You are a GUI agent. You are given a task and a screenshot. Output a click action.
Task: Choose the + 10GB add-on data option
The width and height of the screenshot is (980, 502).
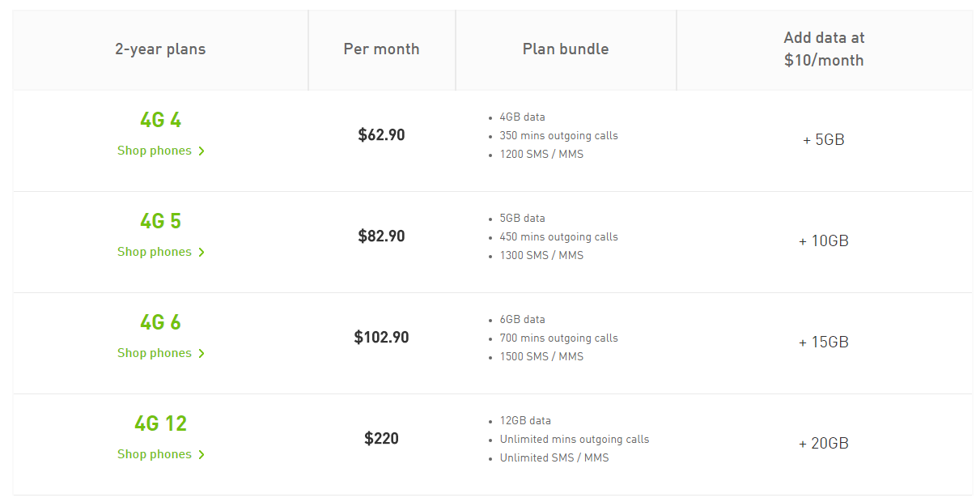(824, 241)
